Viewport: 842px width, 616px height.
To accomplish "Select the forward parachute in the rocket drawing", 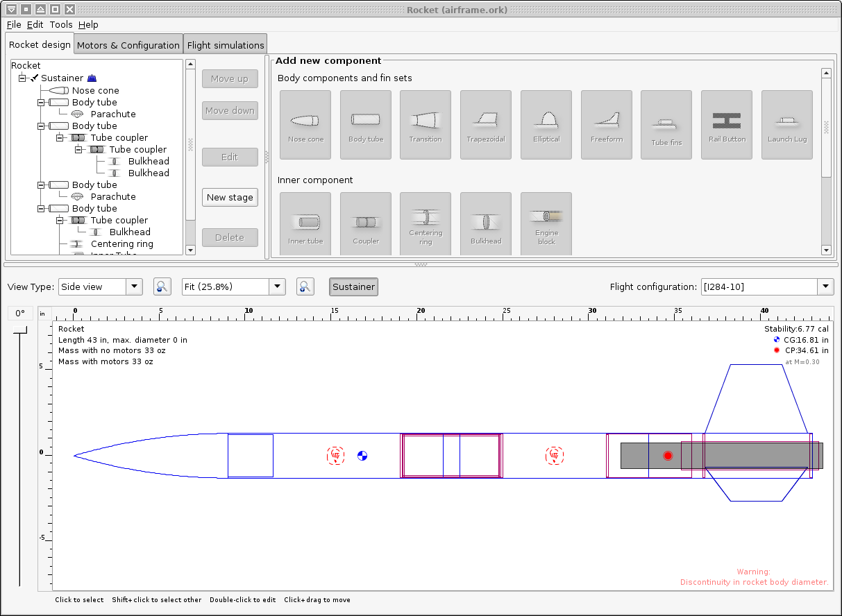I will (335, 455).
